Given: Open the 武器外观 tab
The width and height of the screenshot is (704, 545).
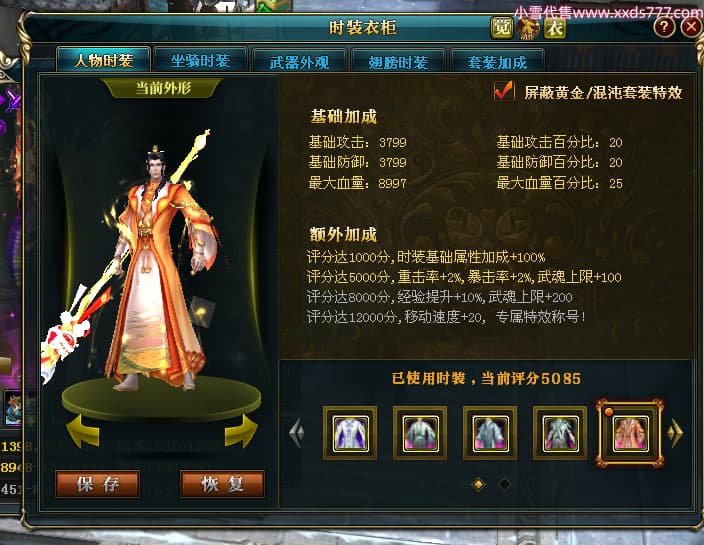Looking at the screenshot, I should (299, 62).
